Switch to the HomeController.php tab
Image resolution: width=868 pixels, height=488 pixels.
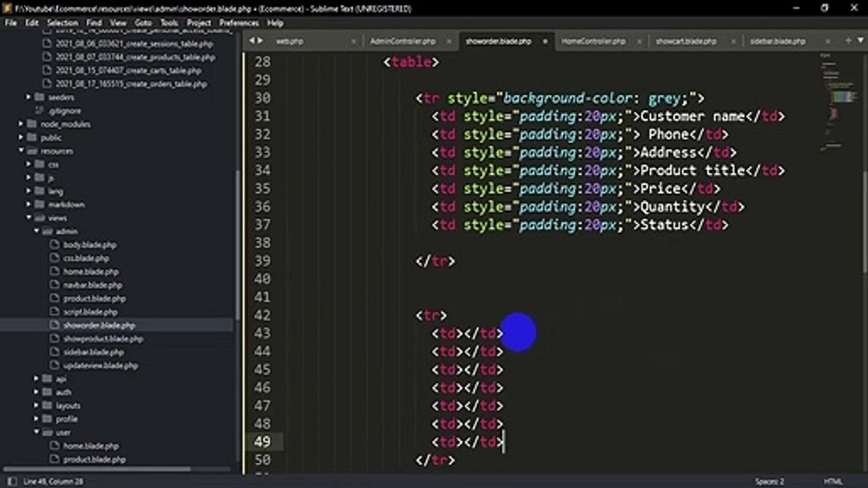[x=593, y=41]
